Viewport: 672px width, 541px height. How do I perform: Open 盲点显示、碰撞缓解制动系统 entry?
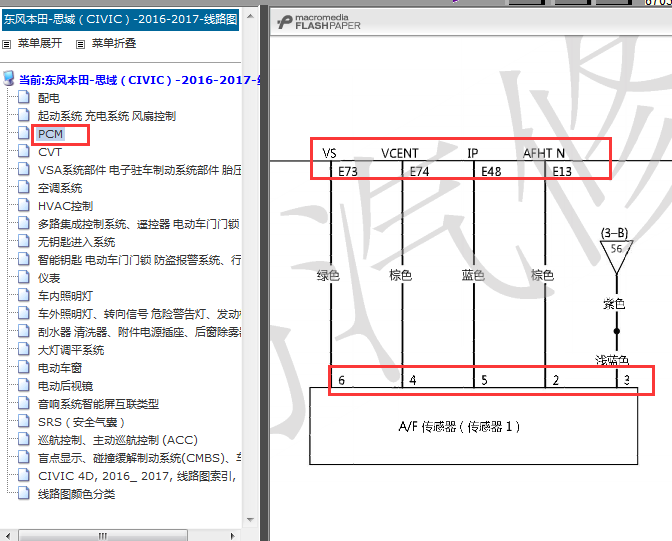(139, 458)
